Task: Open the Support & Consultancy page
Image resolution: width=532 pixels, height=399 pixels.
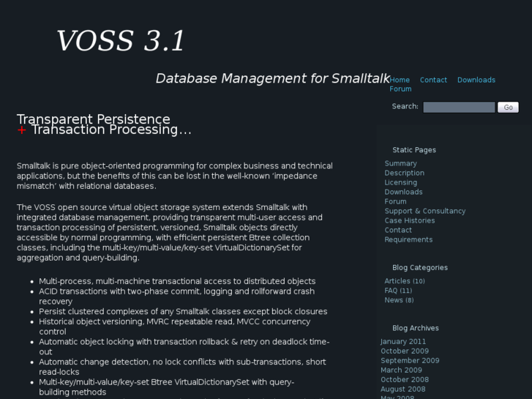Action: point(424,211)
